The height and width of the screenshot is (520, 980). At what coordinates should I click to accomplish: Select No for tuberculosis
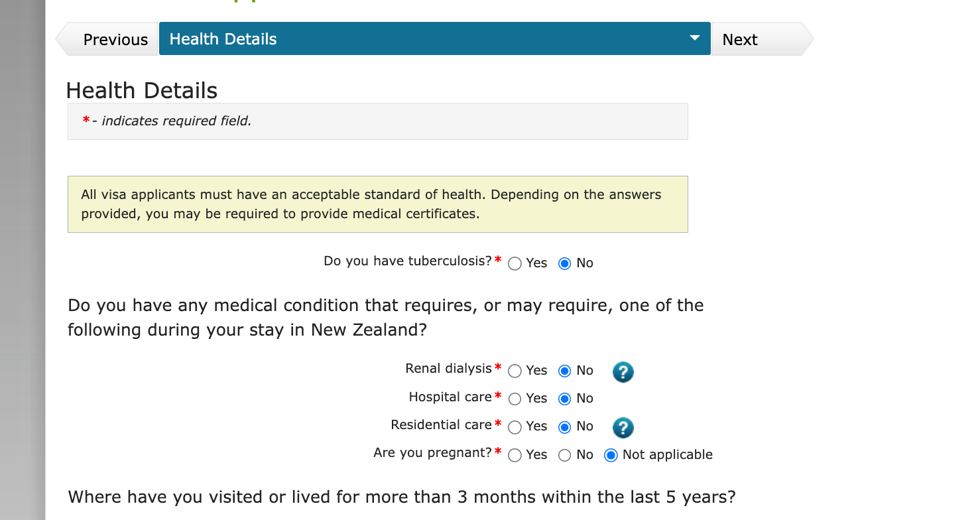(x=565, y=264)
